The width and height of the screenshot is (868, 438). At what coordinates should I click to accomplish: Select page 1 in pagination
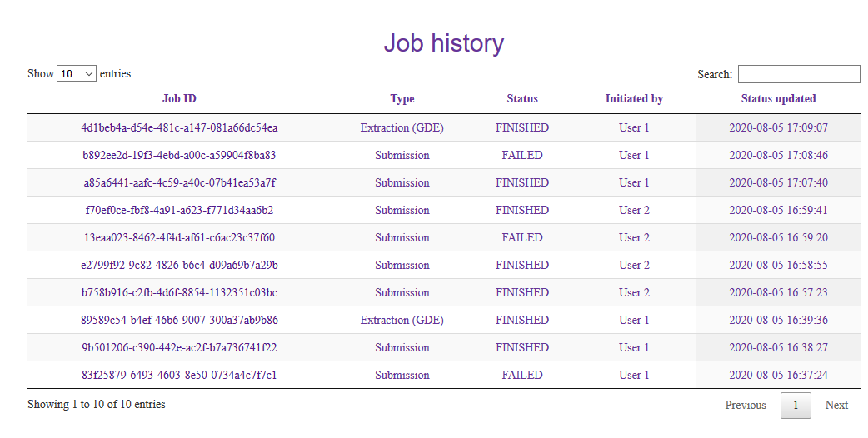[x=796, y=406]
